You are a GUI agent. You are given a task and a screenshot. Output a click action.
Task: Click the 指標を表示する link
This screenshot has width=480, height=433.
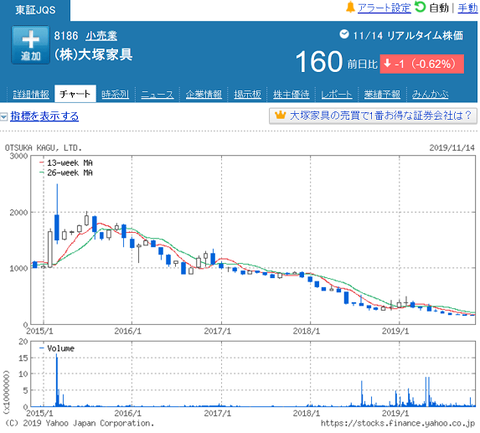click(44, 116)
